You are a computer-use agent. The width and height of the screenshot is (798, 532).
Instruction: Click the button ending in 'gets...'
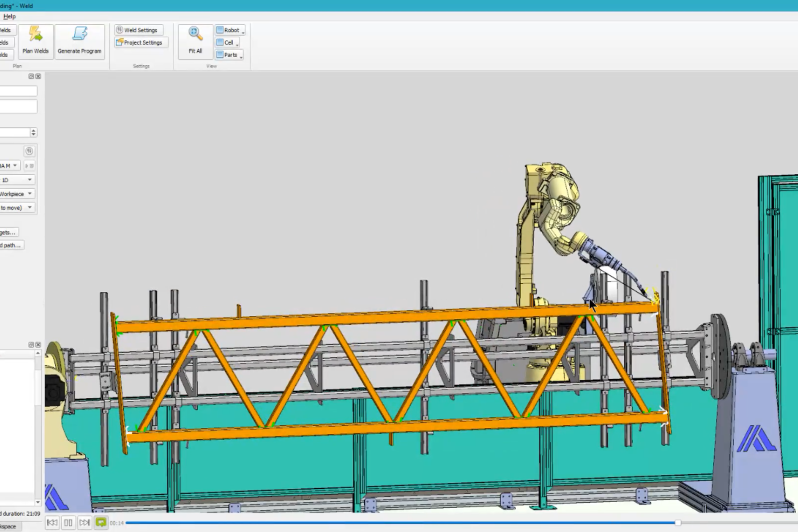tap(9, 232)
